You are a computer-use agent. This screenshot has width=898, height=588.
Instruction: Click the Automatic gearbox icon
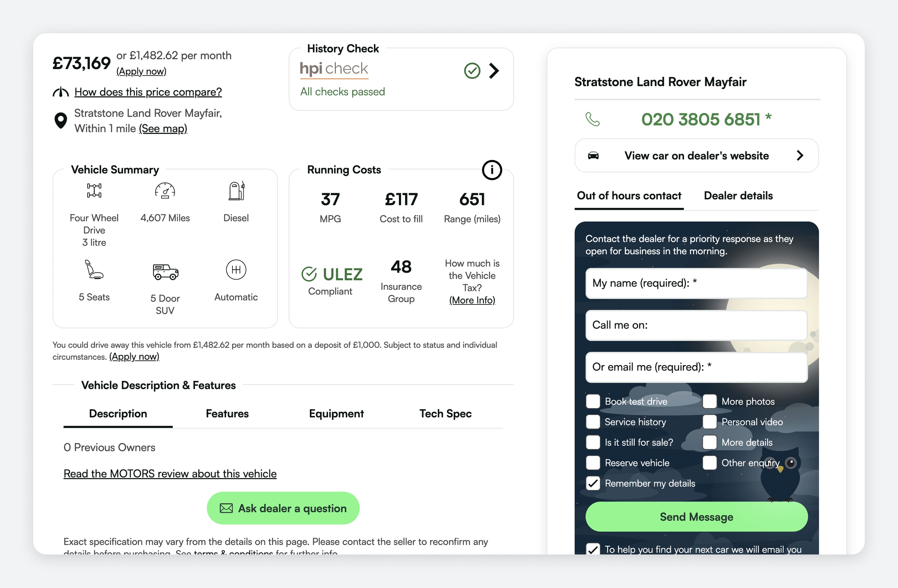(x=236, y=270)
